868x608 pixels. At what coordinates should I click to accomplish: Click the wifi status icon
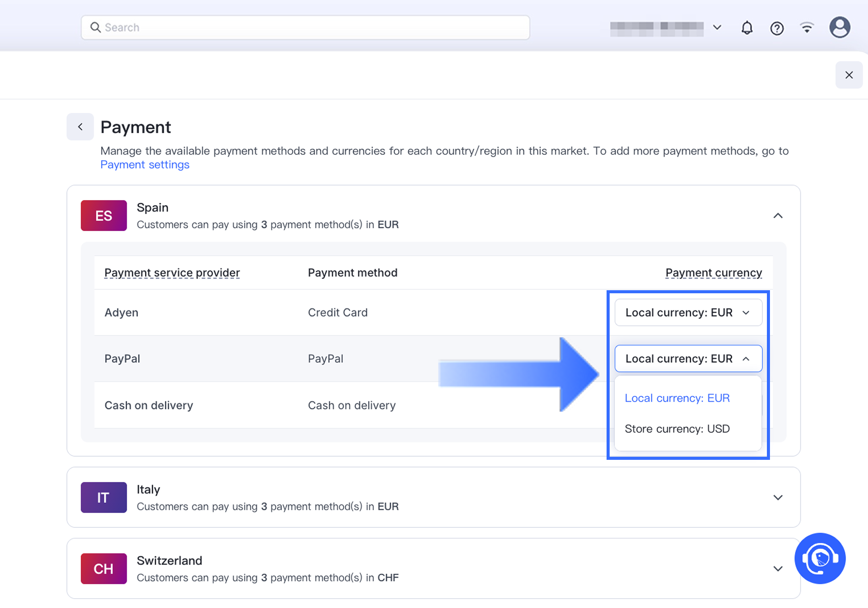[807, 28]
